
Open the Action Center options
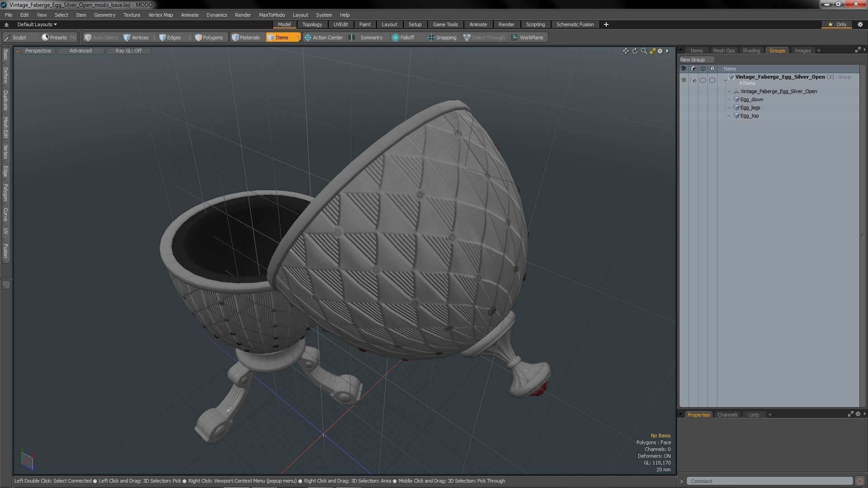click(x=324, y=38)
